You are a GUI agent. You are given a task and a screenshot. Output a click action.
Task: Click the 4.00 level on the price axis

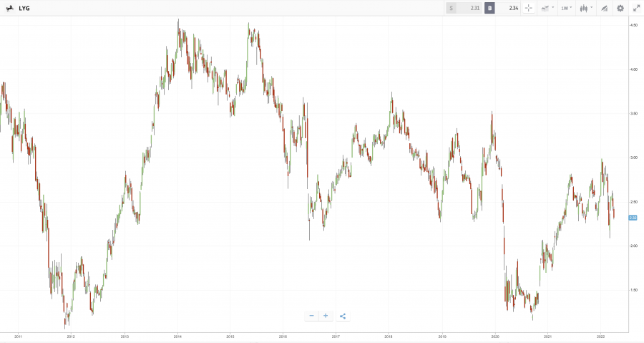(x=633, y=69)
